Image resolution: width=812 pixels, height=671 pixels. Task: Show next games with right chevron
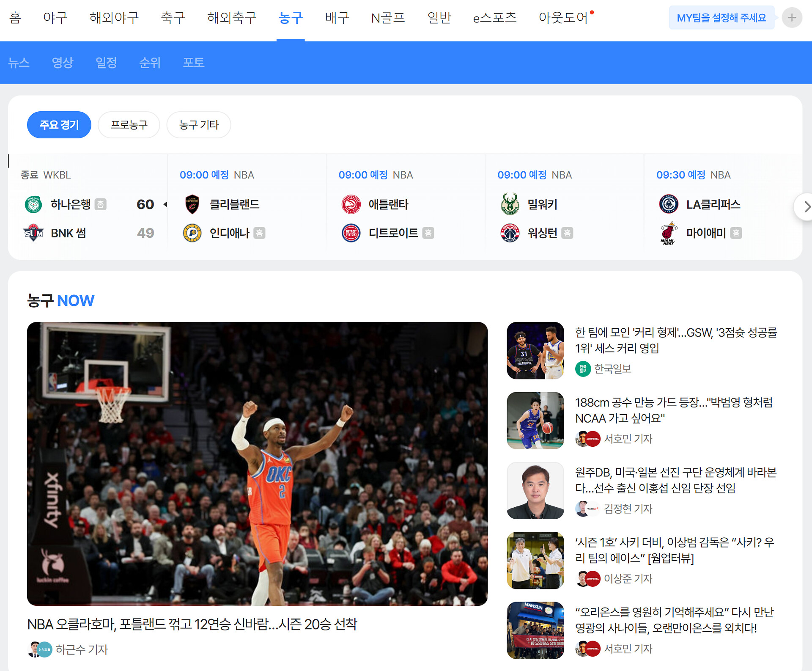point(806,207)
